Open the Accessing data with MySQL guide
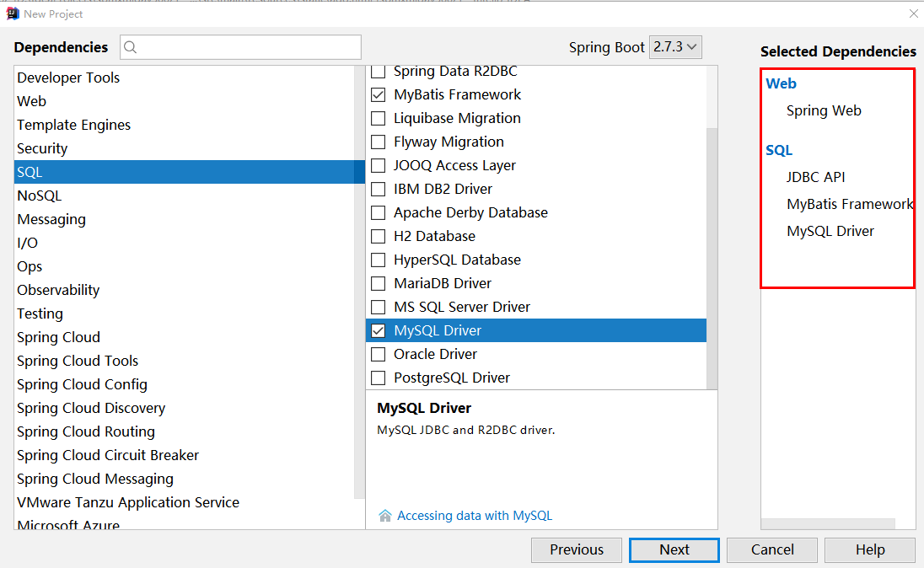Viewport: 924px width, 568px height. pyautogui.click(x=475, y=516)
